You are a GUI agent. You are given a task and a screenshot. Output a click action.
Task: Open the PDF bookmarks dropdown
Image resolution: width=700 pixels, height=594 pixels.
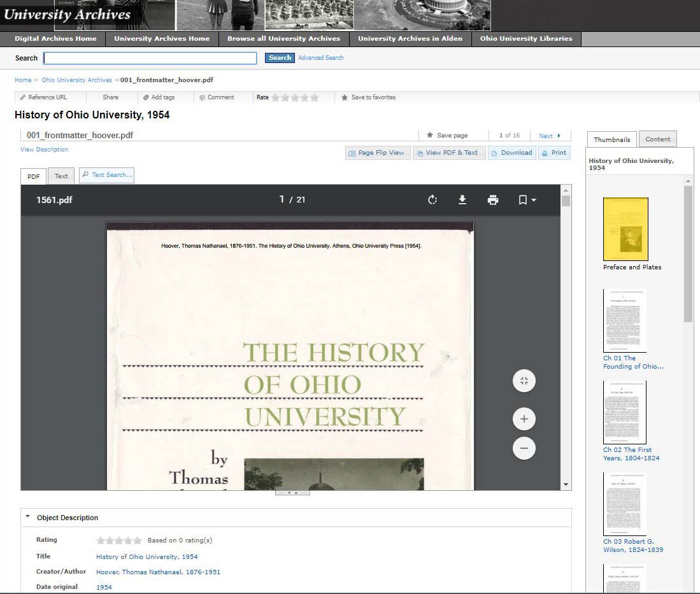pyautogui.click(x=527, y=200)
